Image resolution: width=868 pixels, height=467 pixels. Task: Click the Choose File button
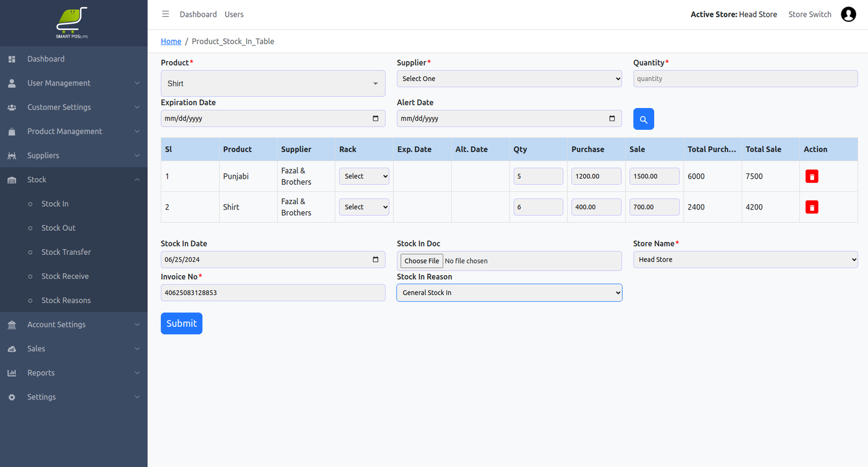coord(422,261)
